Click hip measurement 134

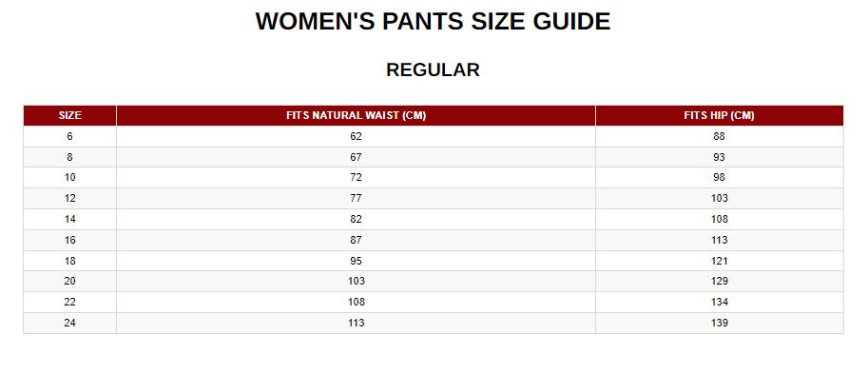[719, 303]
